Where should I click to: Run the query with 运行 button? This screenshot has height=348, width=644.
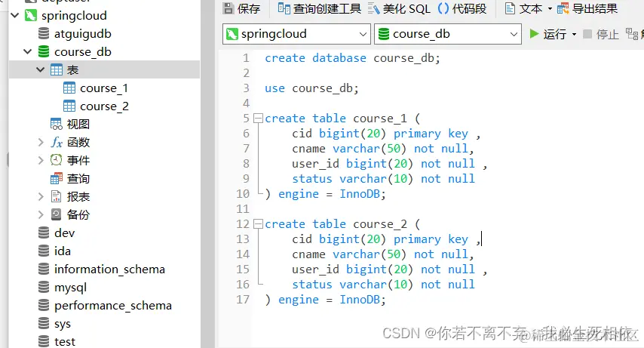tap(548, 34)
